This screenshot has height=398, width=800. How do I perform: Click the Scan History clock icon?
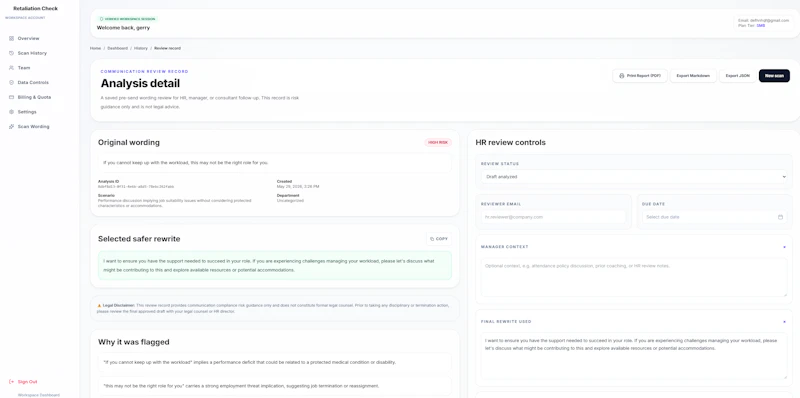tap(11, 53)
